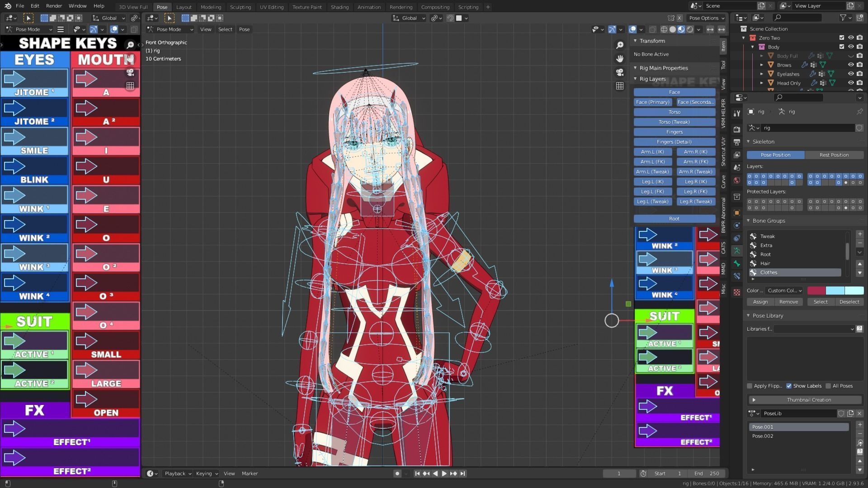Toggle X-ray mode in viewport header
The height and width of the screenshot is (488, 868).
tap(652, 29)
